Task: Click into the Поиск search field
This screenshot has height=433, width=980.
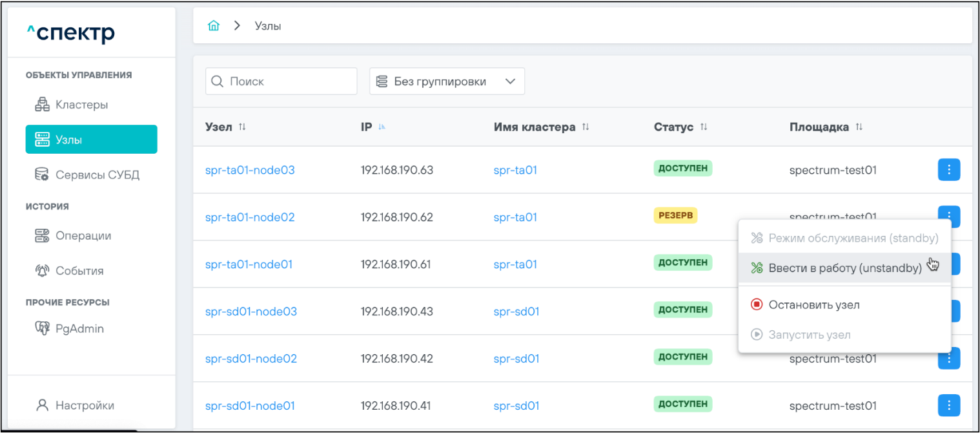Action: point(289,81)
